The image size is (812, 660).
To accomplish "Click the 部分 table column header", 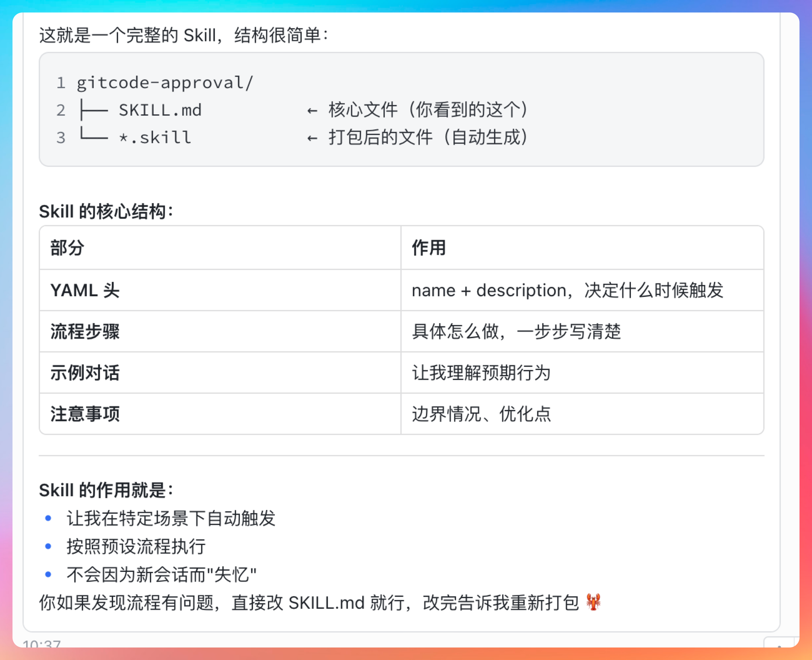I will coord(67,248).
